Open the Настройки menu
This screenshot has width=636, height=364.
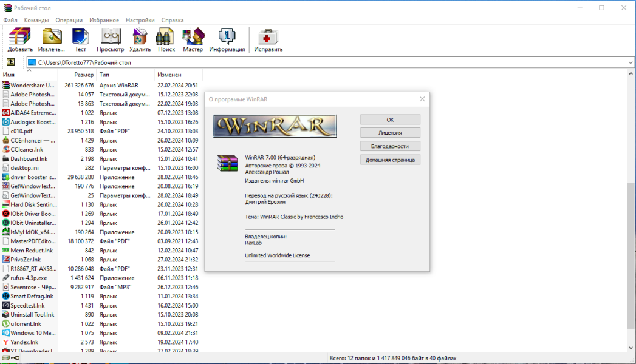pyautogui.click(x=140, y=20)
